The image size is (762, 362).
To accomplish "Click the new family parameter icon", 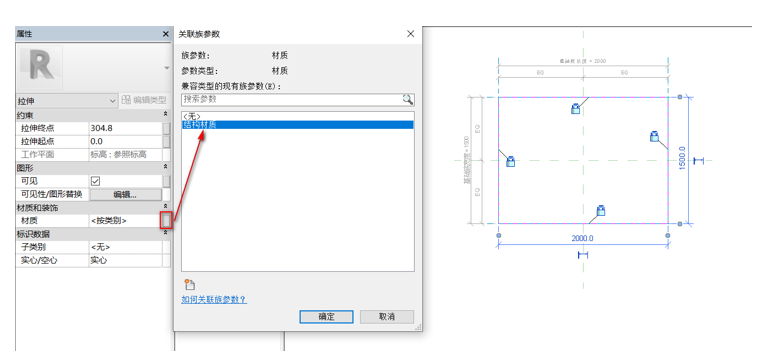I will click(x=190, y=285).
